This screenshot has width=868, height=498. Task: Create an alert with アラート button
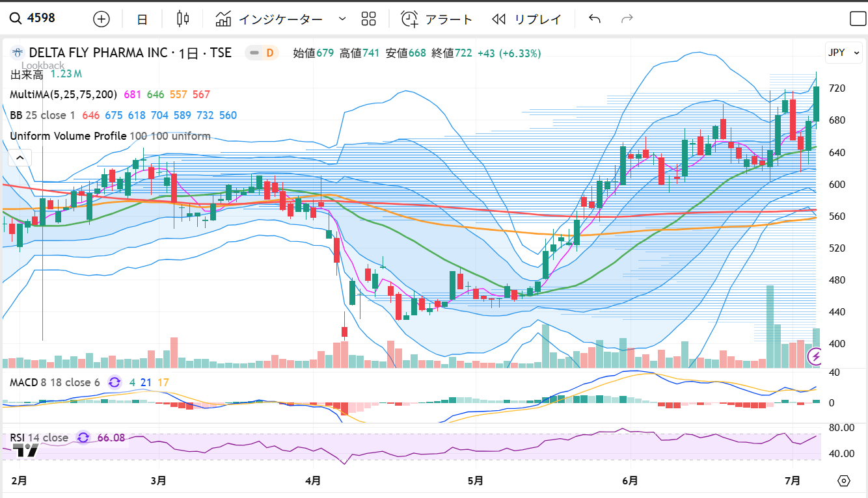437,19
